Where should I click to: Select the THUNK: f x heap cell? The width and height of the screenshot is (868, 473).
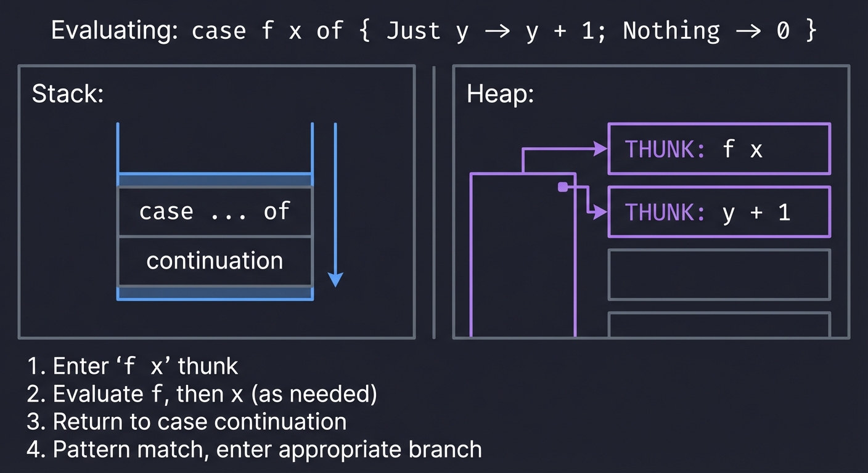(x=719, y=149)
